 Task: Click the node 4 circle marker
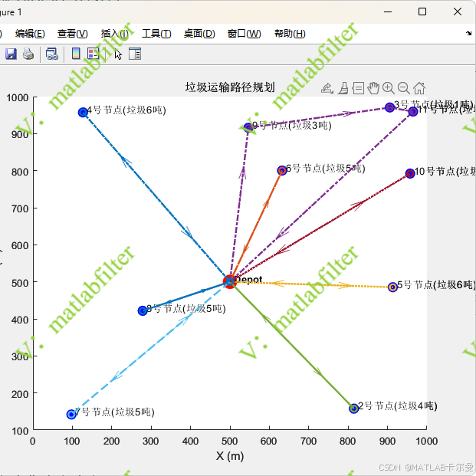point(83,113)
